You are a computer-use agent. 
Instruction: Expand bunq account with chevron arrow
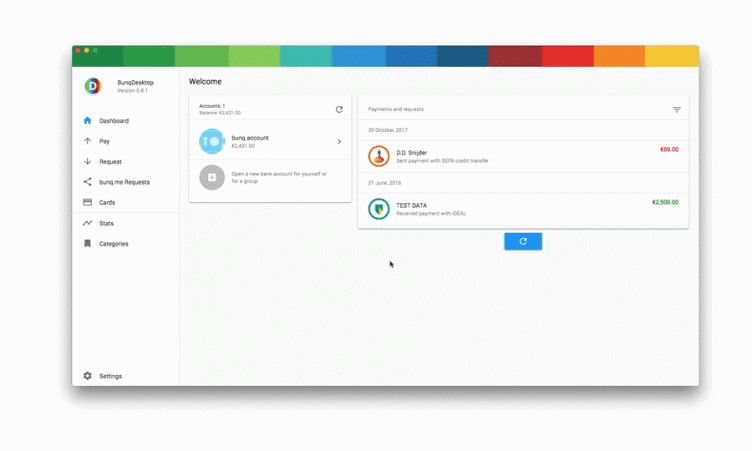click(x=339, y=142)
